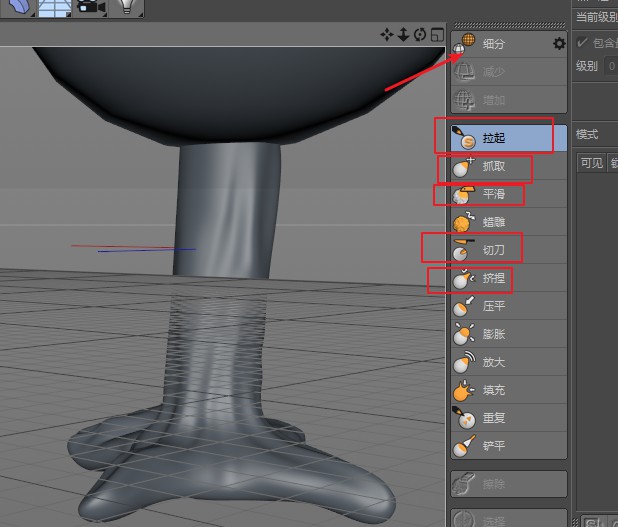
Task: Open the bend deformer tool in toolbar
Action: [x=19, y=7]
